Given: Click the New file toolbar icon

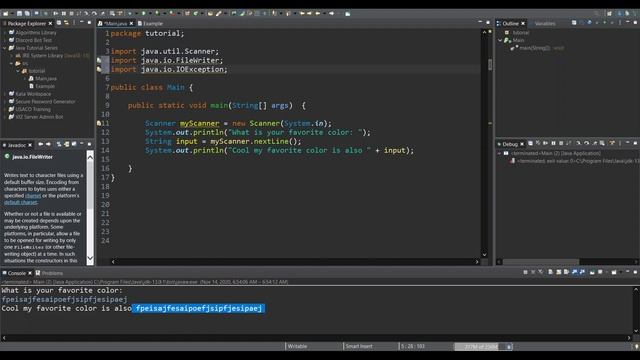Looking at the screenshot, I should coord(5,13).
